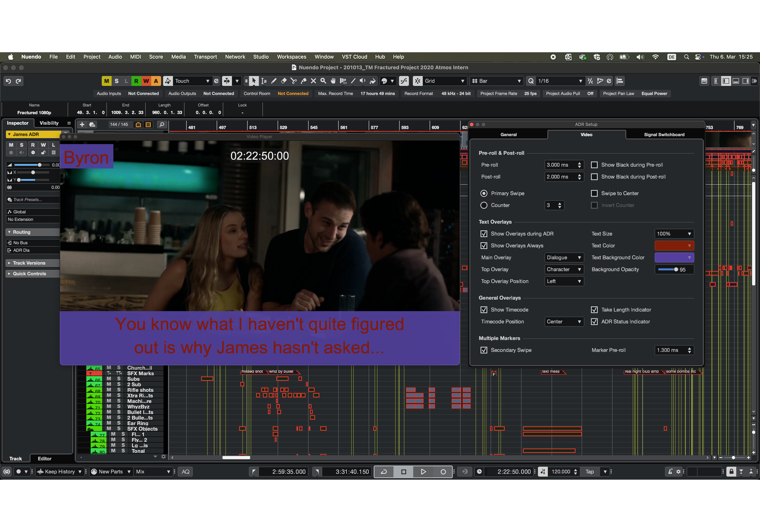Click the transport Stop button
The image size is (760, 532).
pos(404,472)
